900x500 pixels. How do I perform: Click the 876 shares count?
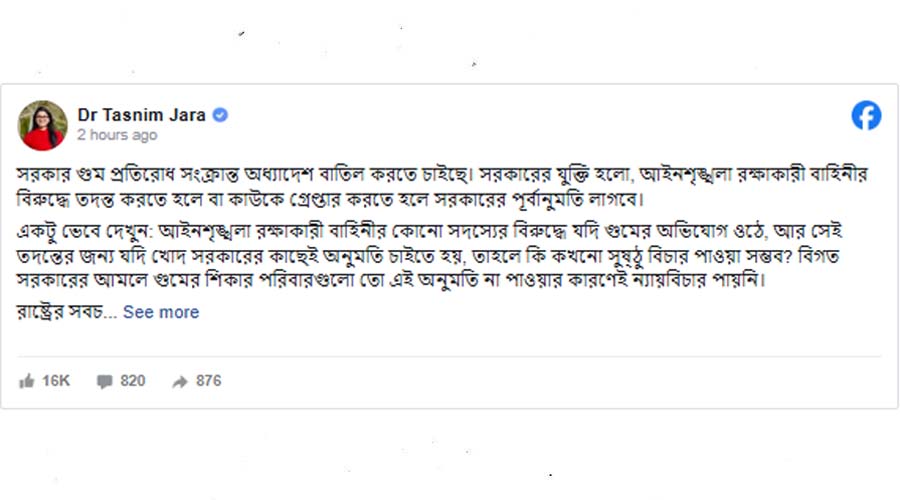coord(208,381)
